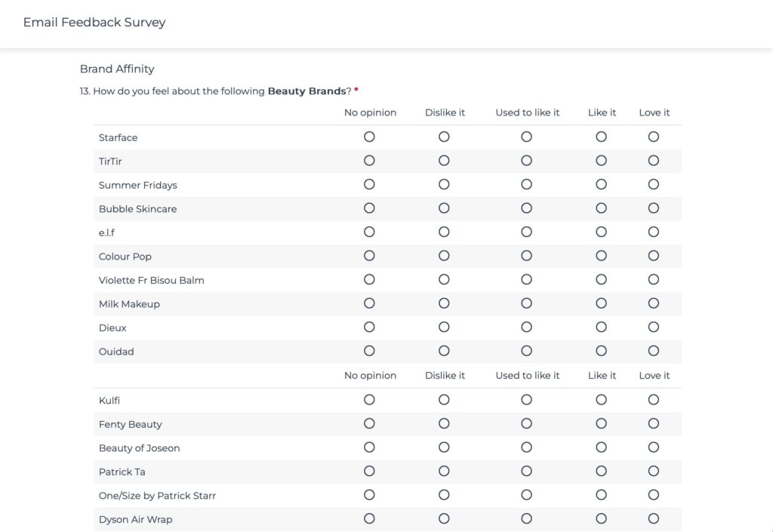Choose "Dislike it" for Starface
The height and width of the screenshot is (532, 773).
(x=444, y=137)
